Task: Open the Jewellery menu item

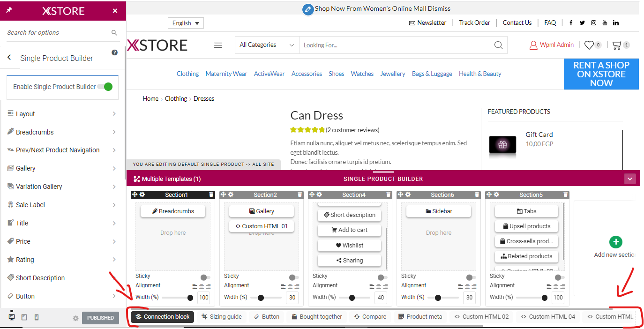Action: tap(393, 74)
